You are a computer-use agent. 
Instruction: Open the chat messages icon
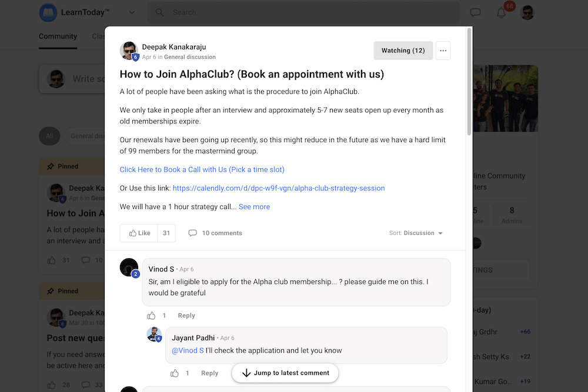(475, 12)
